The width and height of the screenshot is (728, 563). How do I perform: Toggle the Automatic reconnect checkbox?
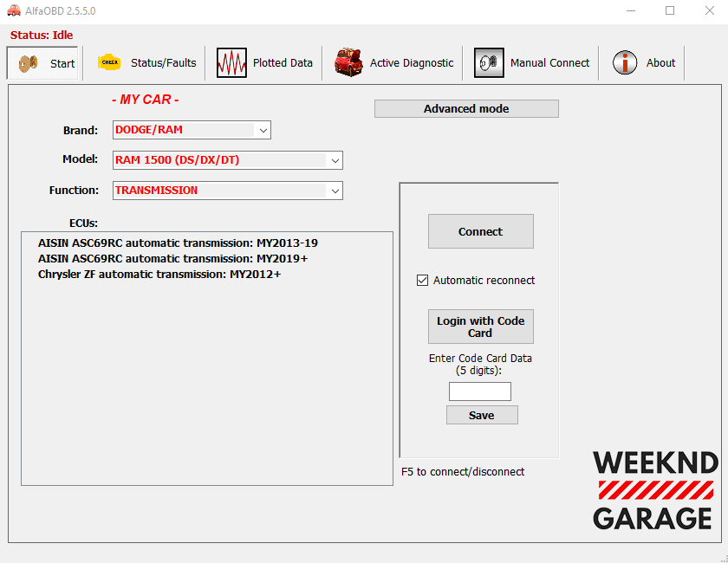tap(423, 281)
